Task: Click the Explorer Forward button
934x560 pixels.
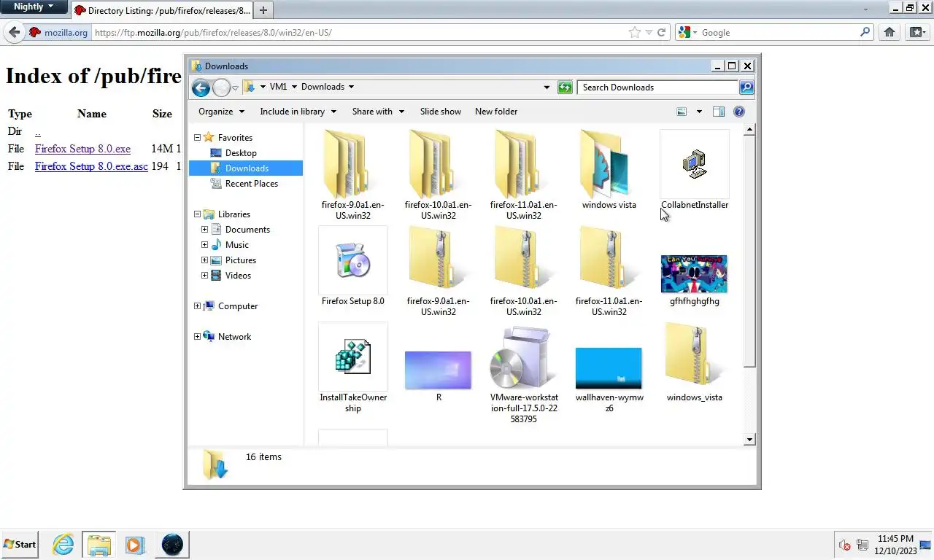Action: pos(221,87)
